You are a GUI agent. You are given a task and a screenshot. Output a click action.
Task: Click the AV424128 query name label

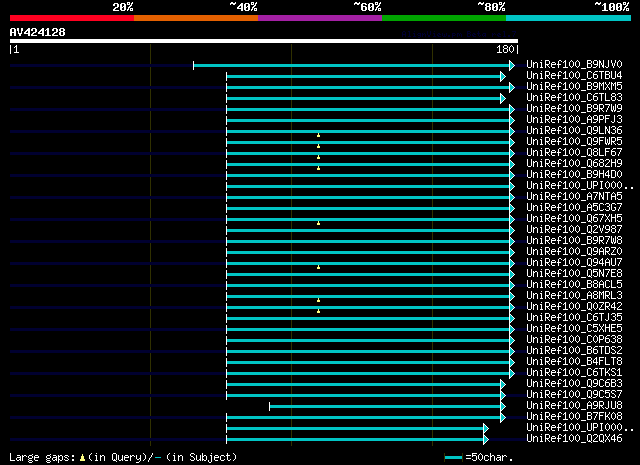click(x=38, y=32)
